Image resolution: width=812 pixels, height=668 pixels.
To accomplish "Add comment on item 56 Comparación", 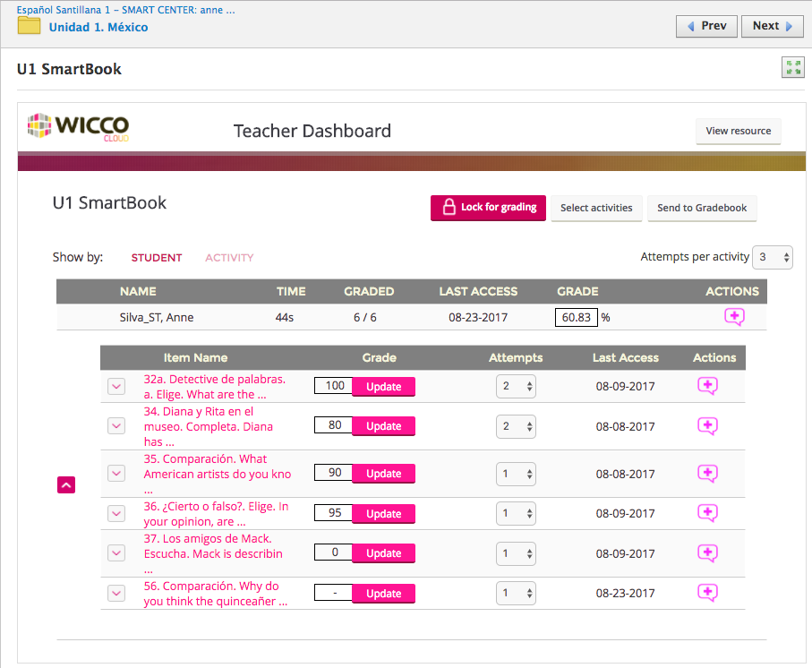I will point(707,593).
